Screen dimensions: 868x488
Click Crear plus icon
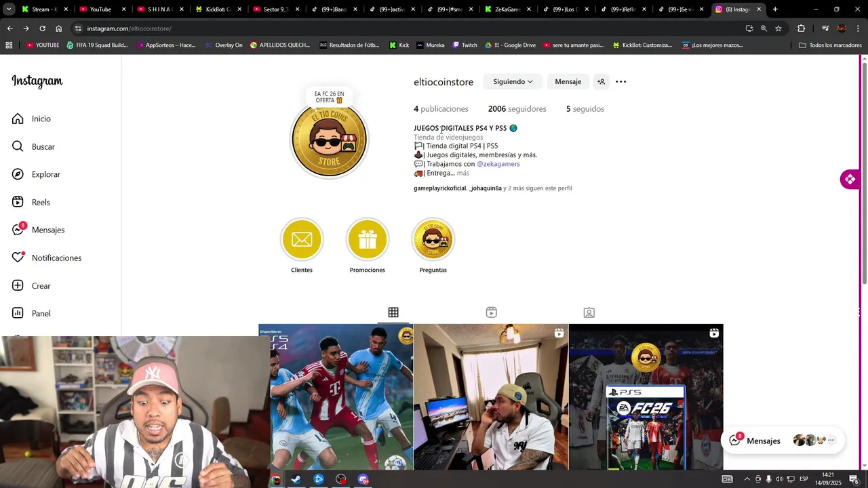pyautogui.click(x=18, y=285)
